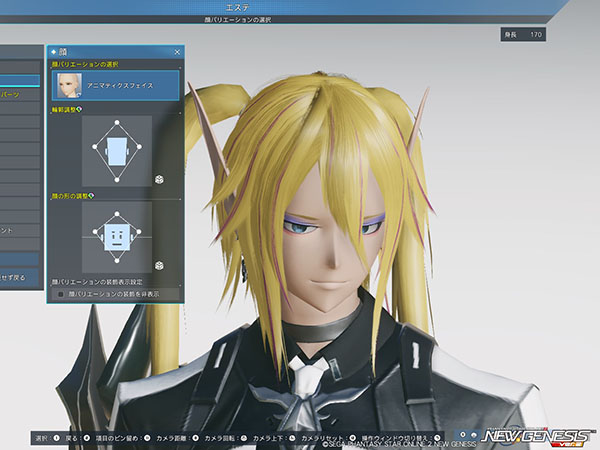The width and height of the screenshot is (600, 450).
Task: Select the bottom handle of the 輪郭調整 diamond
Action: coord(117,180)
